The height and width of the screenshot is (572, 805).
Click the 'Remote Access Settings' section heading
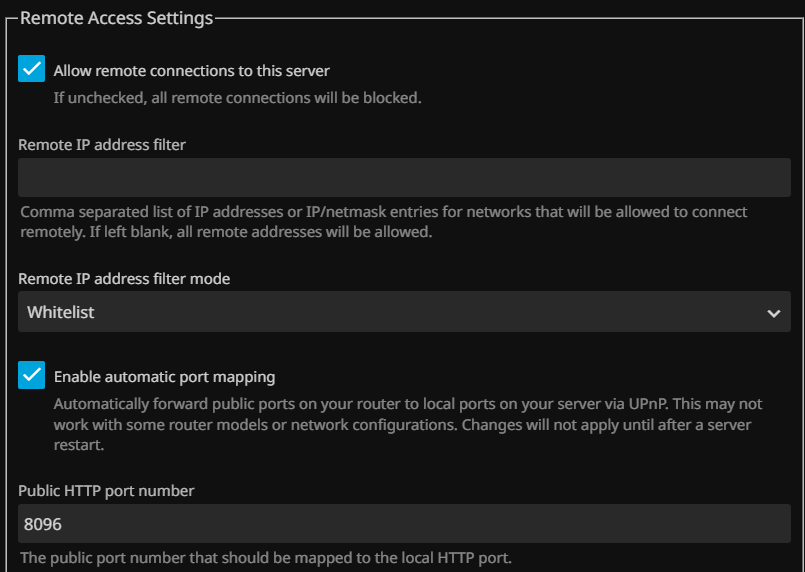pos(116,18)
